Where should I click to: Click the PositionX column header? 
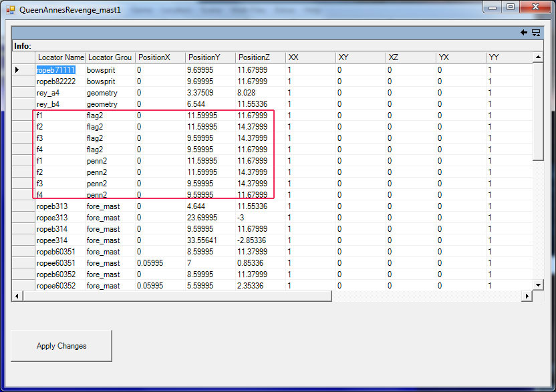[x=160, y=57]
